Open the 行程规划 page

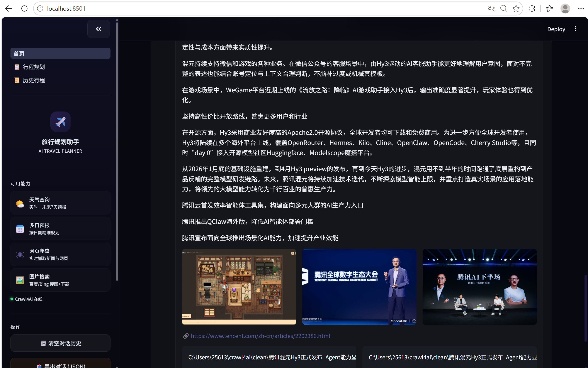pyautogui.click(x=60, y=67)
